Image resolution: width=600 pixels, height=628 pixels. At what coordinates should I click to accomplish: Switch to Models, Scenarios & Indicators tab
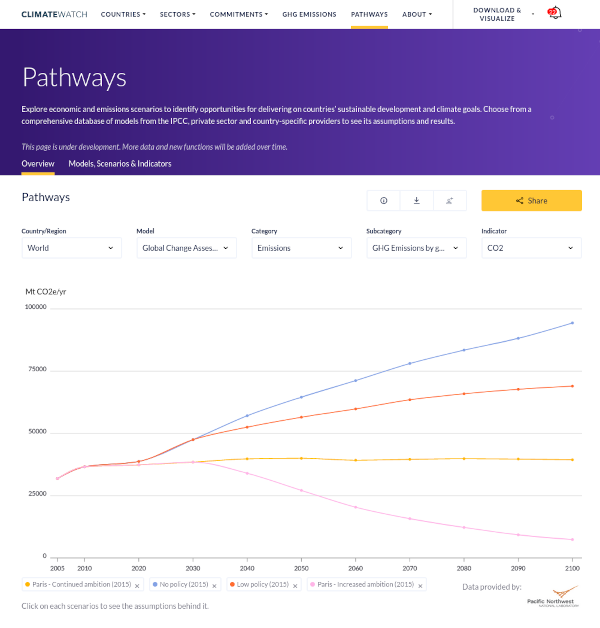(120, 163)
